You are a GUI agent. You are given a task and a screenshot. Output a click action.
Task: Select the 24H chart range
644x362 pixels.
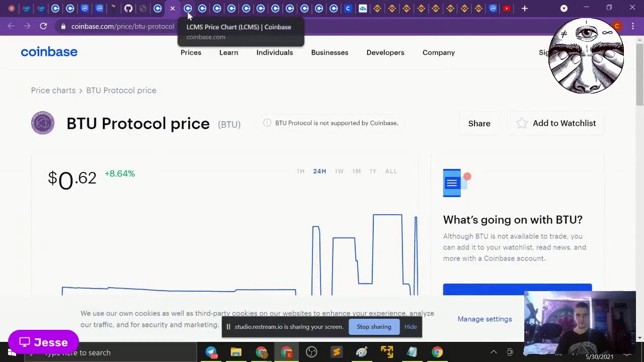point(319,171)
